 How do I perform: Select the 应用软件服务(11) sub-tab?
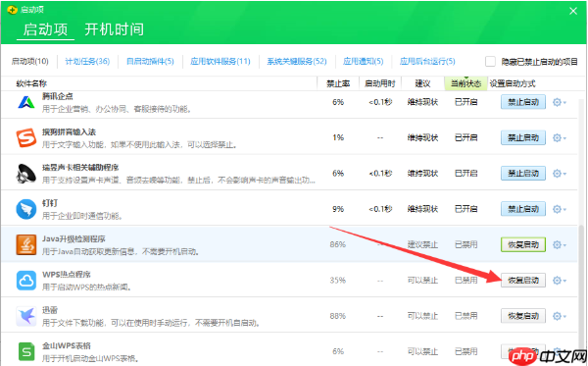click(x=220, y=61)
